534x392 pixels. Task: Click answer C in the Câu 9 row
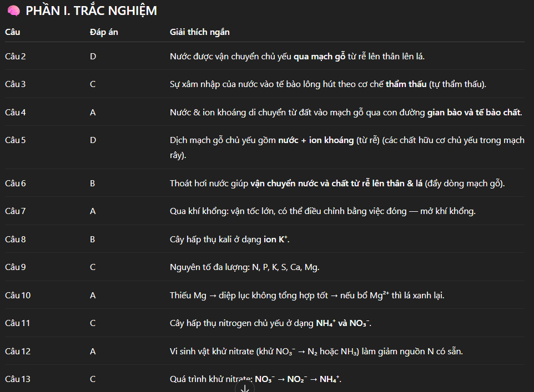pyautogui.click(x=93, y=267)
